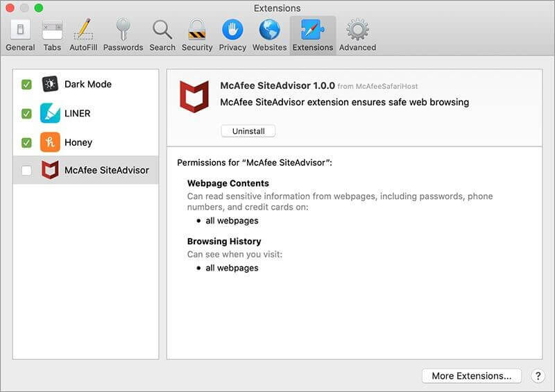The height and width of the screenshot is (392, 555).
Task: Click 'all webpages' under Webpage Contents
Action: 232,221
